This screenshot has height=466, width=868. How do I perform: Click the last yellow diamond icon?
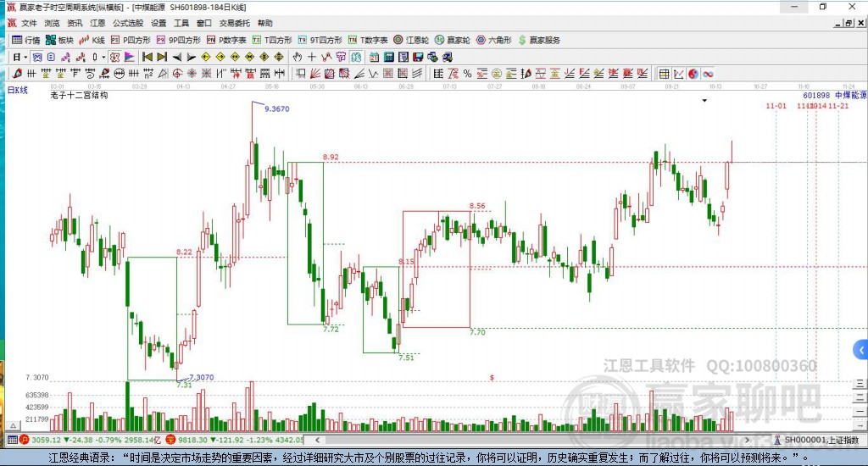(x=279, y=57)
